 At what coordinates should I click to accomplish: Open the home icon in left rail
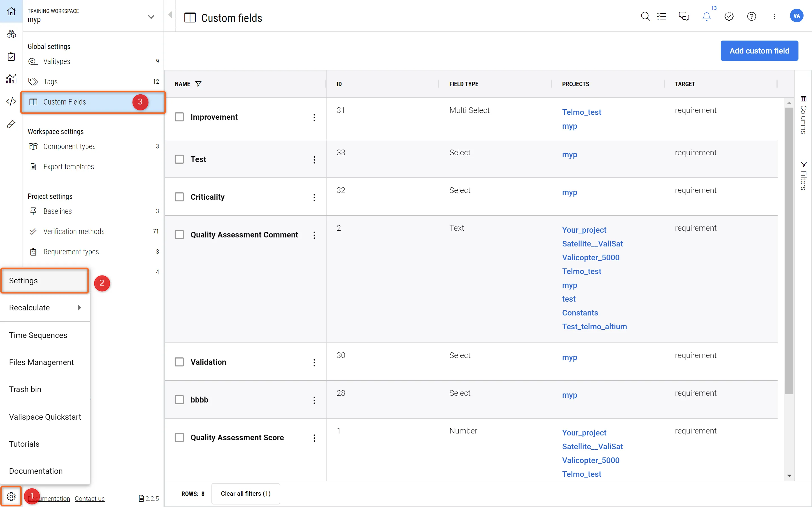tap(11, 11)
